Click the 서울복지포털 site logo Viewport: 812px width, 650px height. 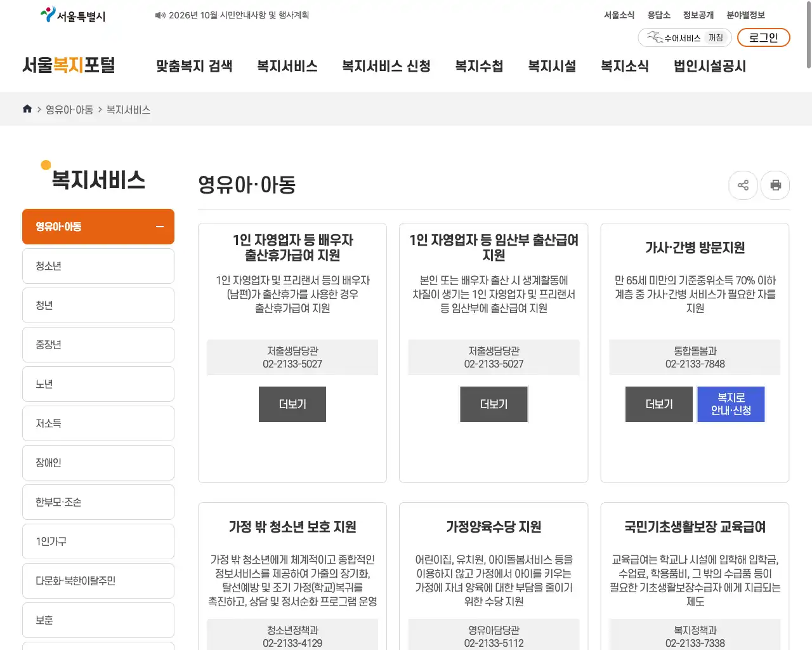click(69, 65)
